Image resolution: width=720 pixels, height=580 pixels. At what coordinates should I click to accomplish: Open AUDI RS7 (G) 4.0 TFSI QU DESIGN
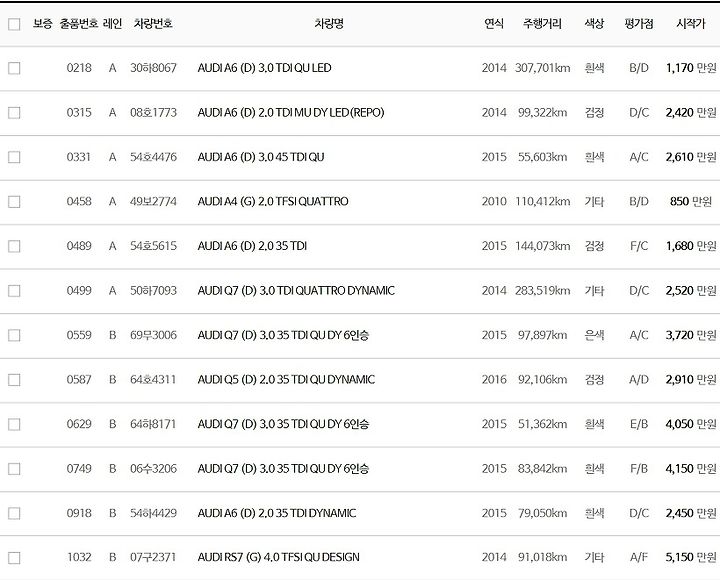(x=279, y=557)
